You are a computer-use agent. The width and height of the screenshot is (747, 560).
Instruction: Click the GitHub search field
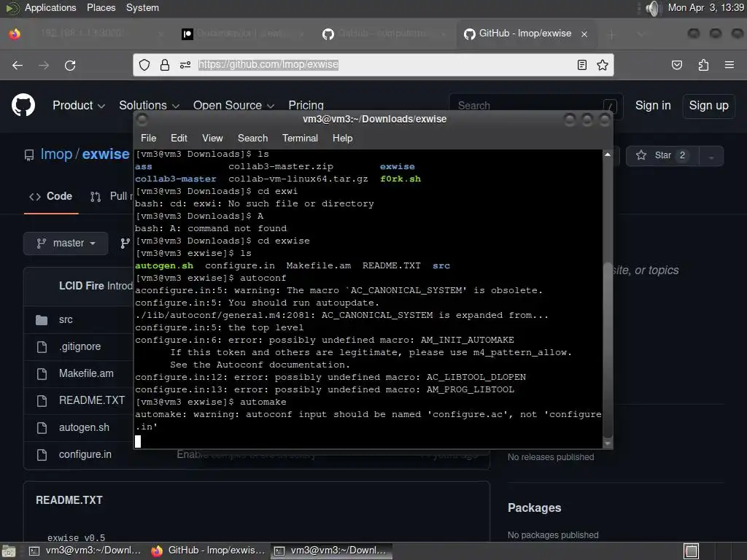tap(536, 105)
